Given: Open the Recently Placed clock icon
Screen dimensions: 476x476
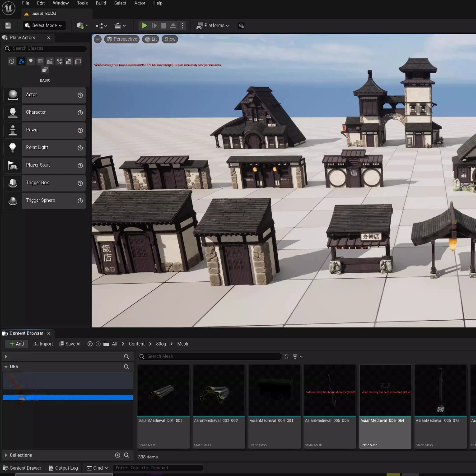Looking at the screenshot, I should (11, 61).
